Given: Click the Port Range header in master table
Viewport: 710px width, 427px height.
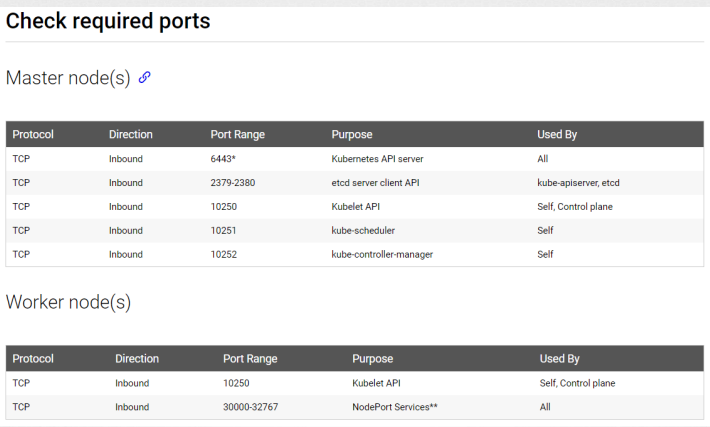Looking at the screenshot, I should [238, 134].
